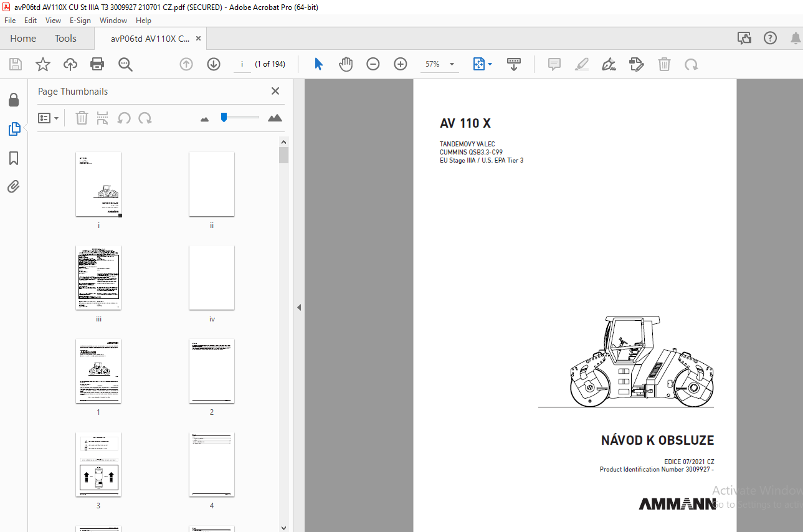
Task: Open the Bookmarks sidebar panel
Action: coord(14,158)
